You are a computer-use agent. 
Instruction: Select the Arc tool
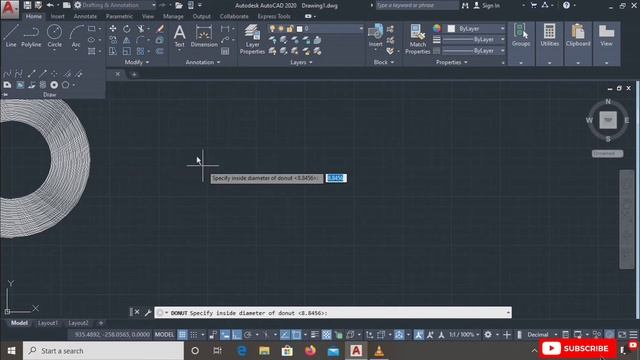[76, 36]
